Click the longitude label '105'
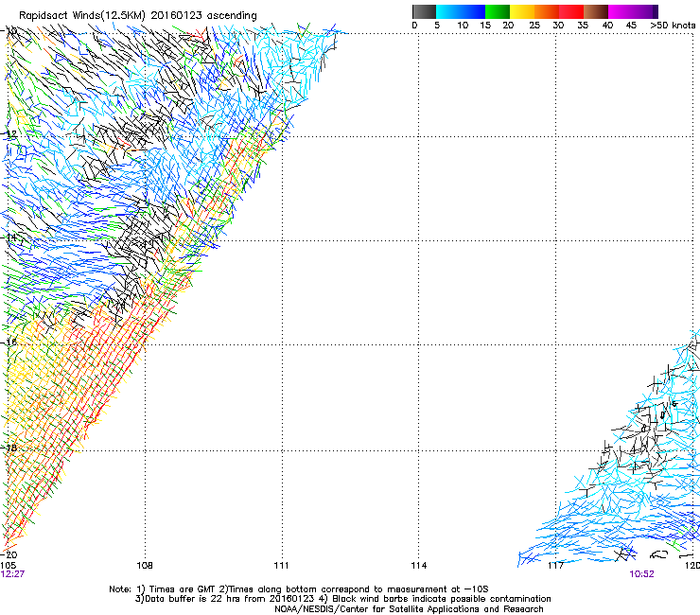The height and width of the screenshot is (615, 700). coord(8,566)
